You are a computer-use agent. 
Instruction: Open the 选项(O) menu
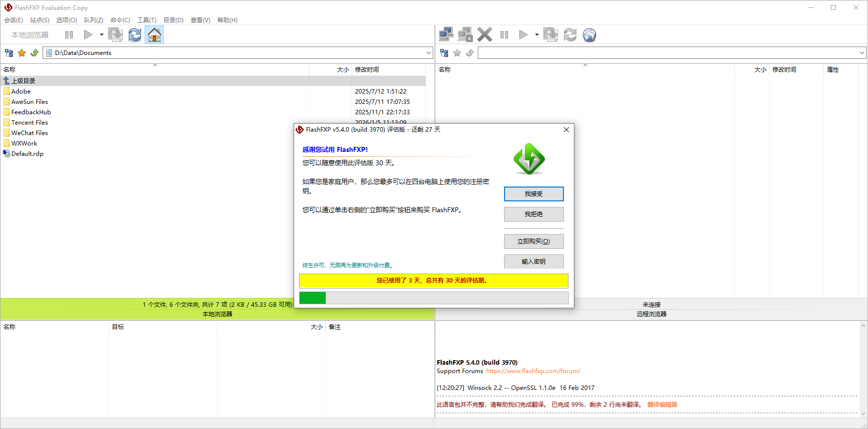(66, 20)
